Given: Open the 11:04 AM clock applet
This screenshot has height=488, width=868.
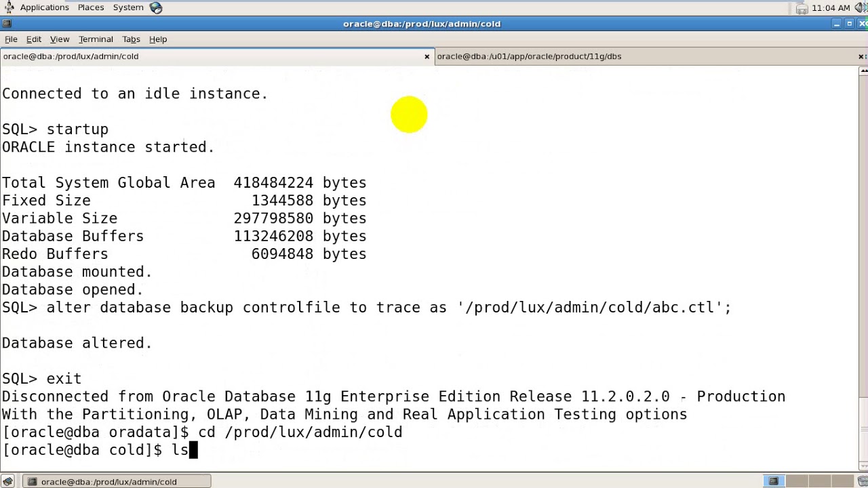Looking at the screenshot, I should pos(831,8).
